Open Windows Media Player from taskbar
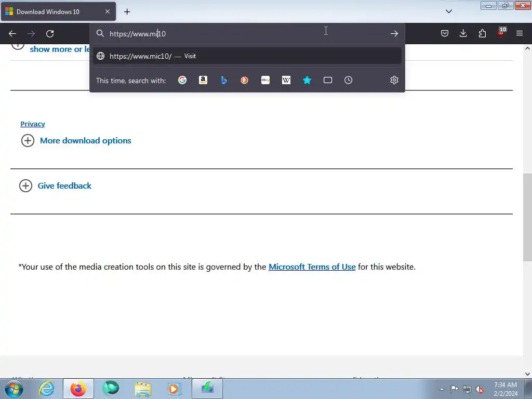532x399 pixels. coord(175,389)
